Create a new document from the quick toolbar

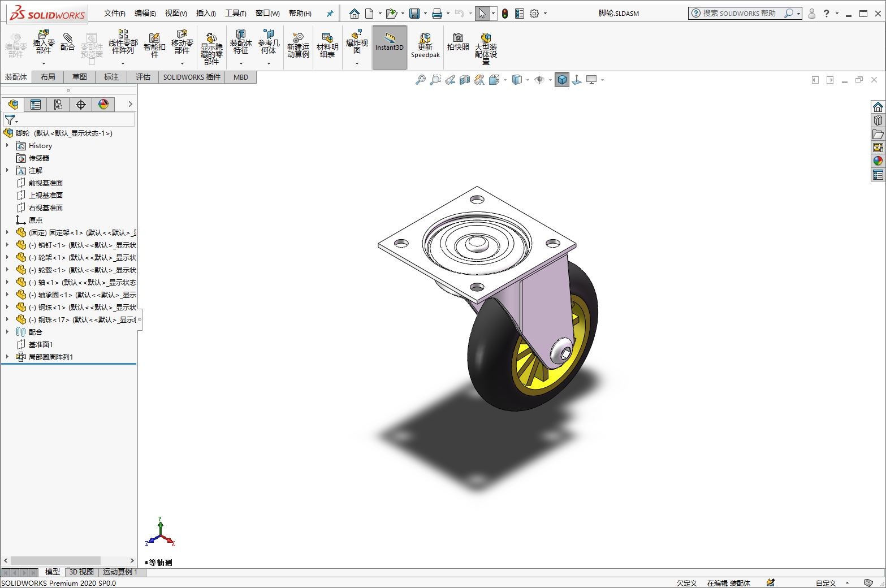(x=369, y=14)
